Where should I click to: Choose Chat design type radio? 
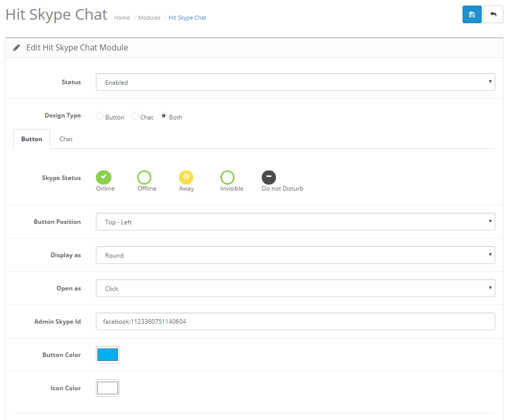click(135, 115)
